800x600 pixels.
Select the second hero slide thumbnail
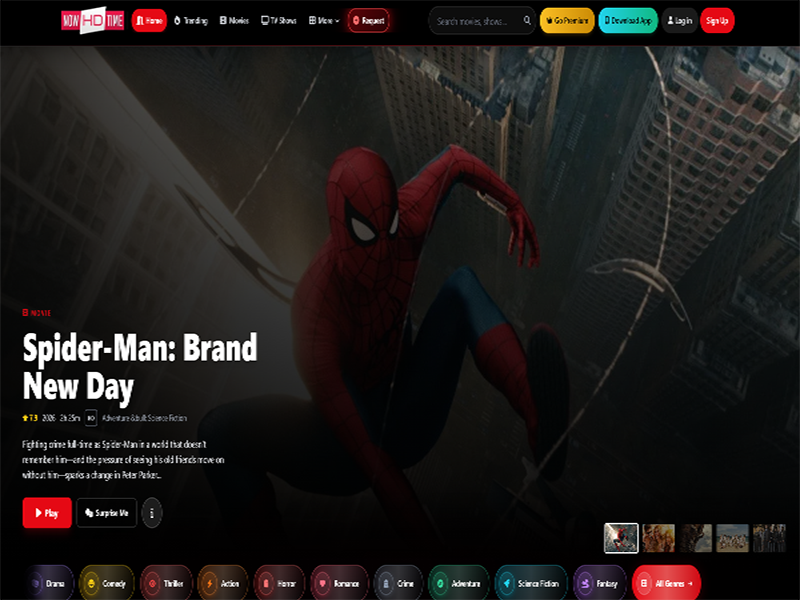tap(659, 538)
